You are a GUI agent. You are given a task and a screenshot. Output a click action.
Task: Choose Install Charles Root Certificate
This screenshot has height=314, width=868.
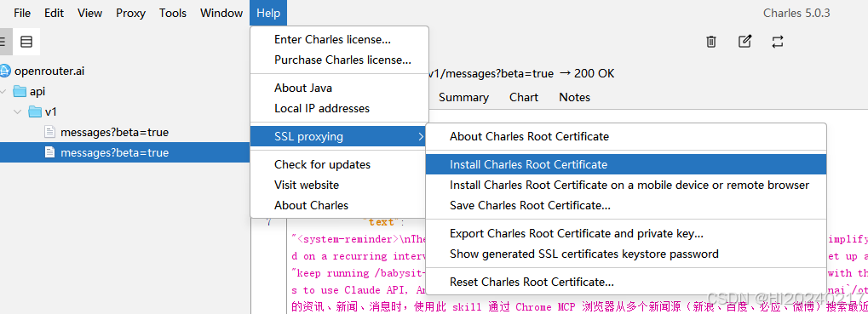tap(626, 164)
